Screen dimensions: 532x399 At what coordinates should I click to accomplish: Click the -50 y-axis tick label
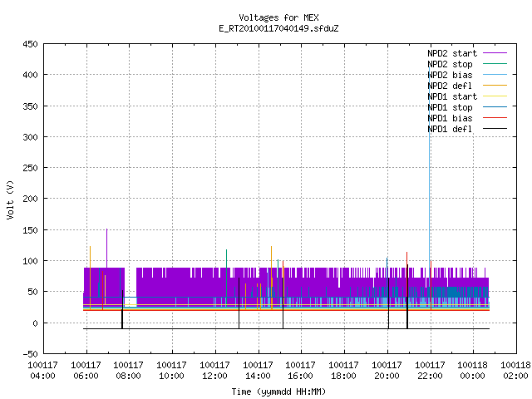coord(30,354)
